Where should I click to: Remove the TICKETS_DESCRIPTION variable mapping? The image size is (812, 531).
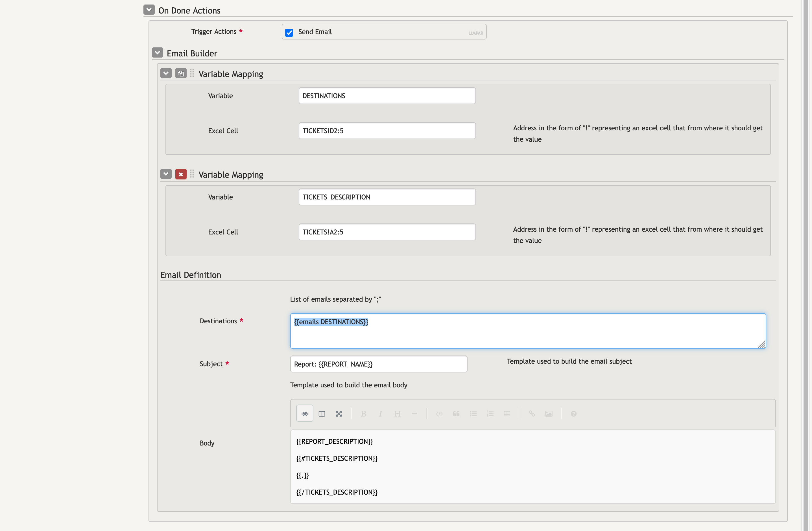coord(181,174)
